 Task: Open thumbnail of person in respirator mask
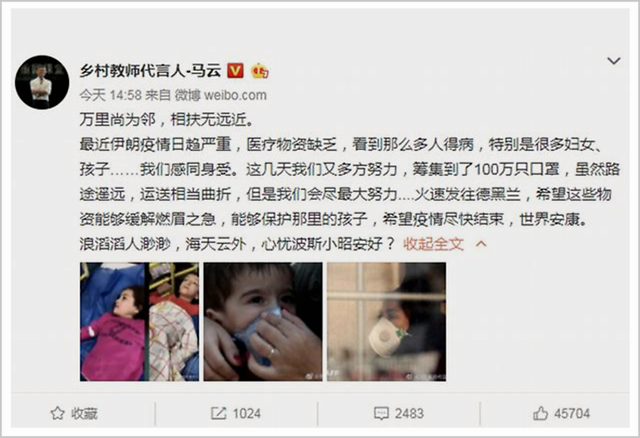point(387,322)
